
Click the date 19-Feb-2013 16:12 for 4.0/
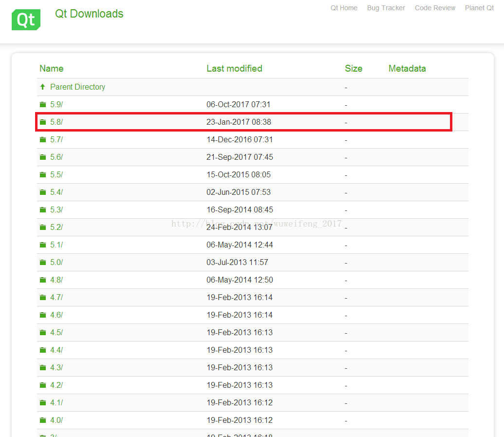[x=240, y=420]
